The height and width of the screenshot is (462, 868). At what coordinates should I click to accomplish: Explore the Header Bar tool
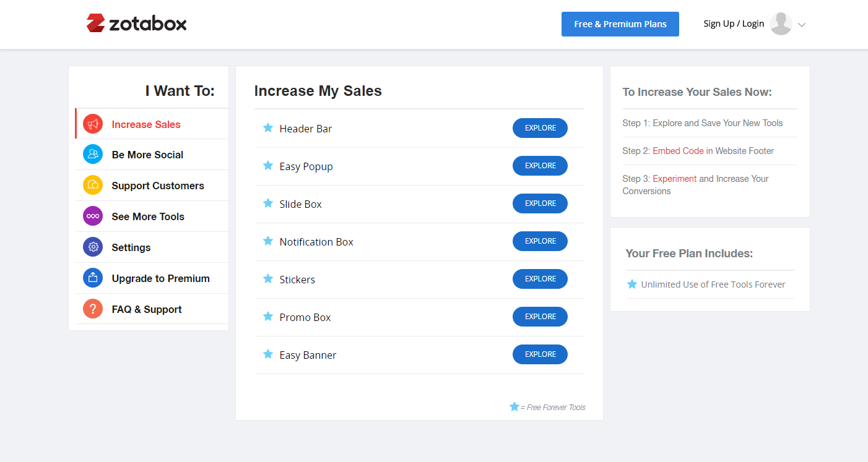(x=540, y=128)
